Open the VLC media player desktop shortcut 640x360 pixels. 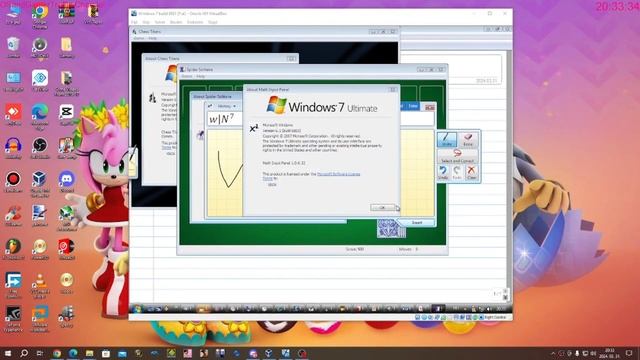(40, 285)
